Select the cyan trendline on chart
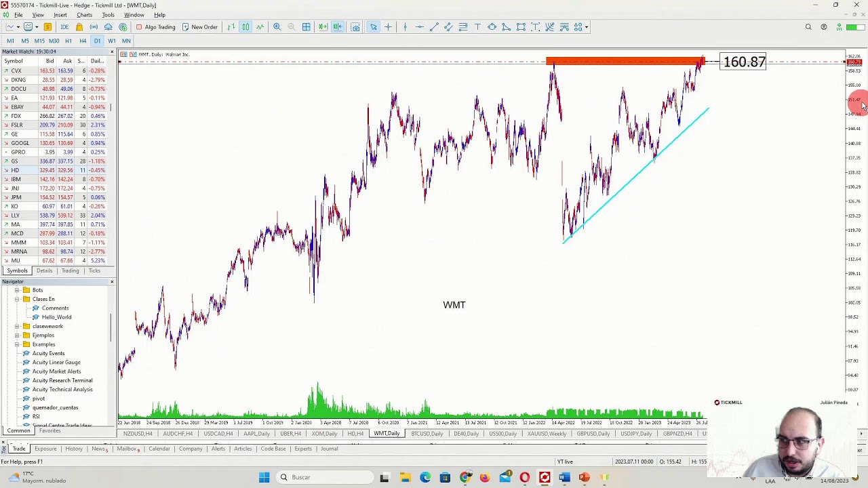 coord(635,175)
